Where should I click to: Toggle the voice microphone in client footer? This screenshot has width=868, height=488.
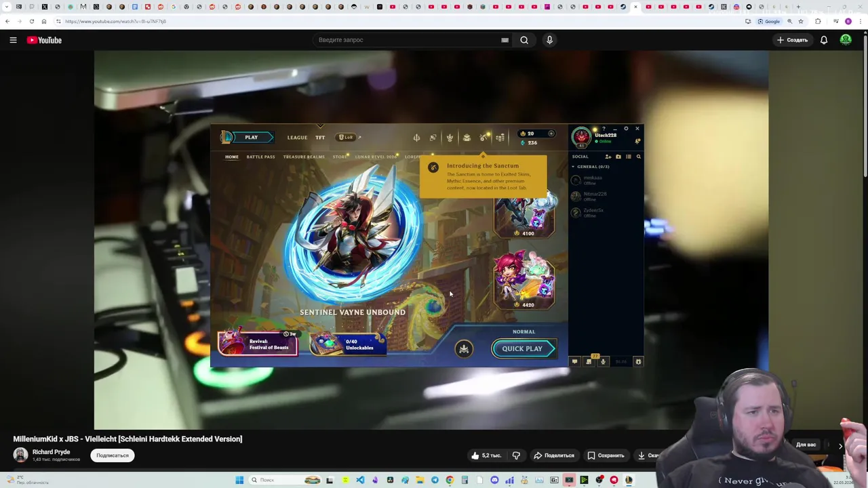603,362
